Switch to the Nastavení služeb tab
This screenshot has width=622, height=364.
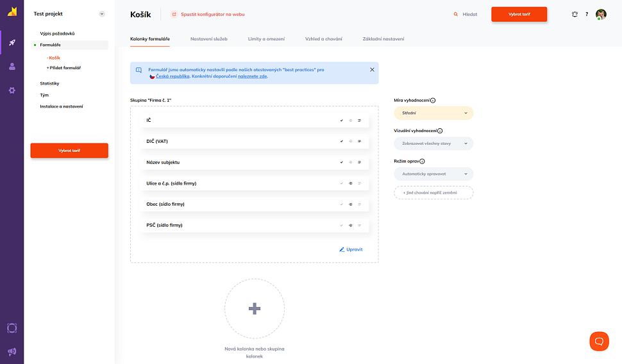pos(208,39)
